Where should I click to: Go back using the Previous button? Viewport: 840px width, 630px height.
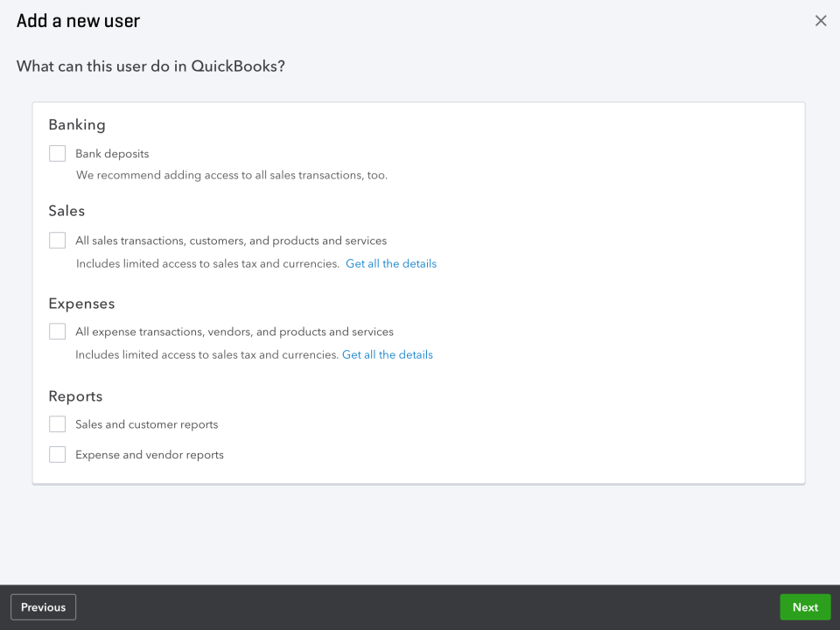point(43,606)
